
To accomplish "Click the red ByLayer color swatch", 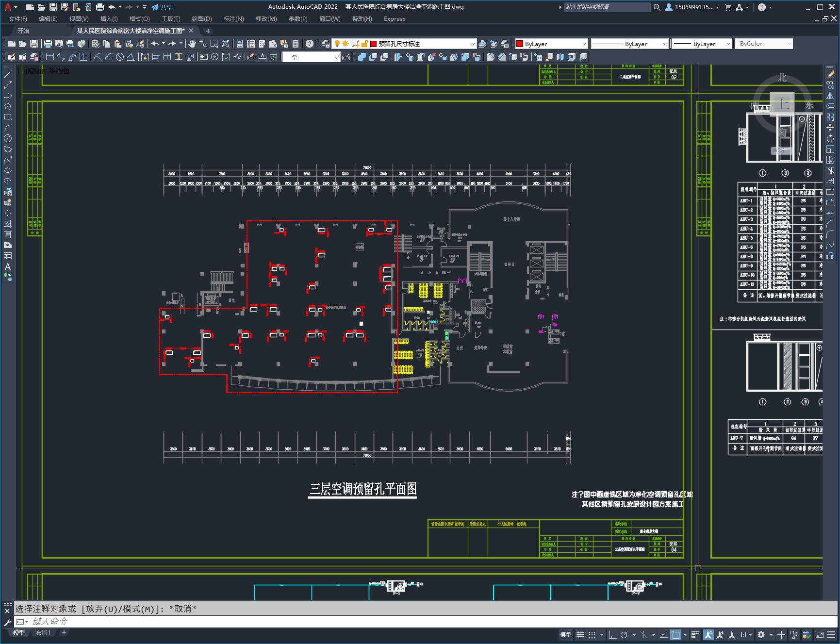I will pos(520,44).
